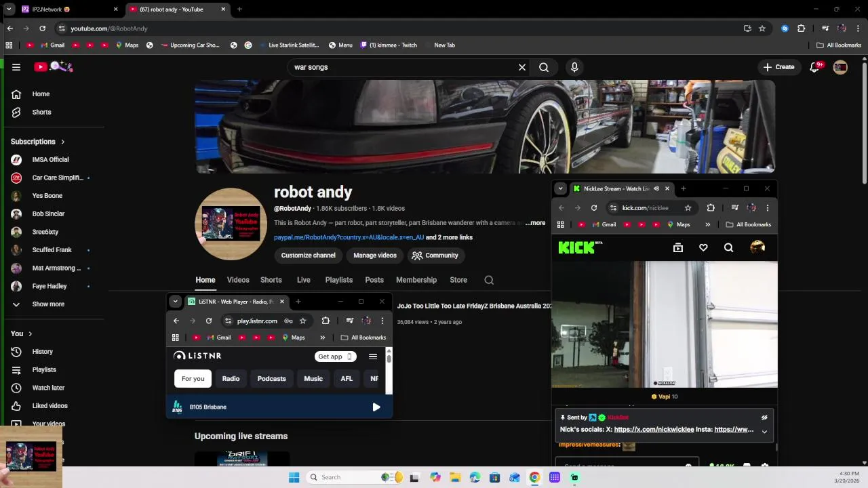Open File Explorer from taskbar

(x=455, y=477)
